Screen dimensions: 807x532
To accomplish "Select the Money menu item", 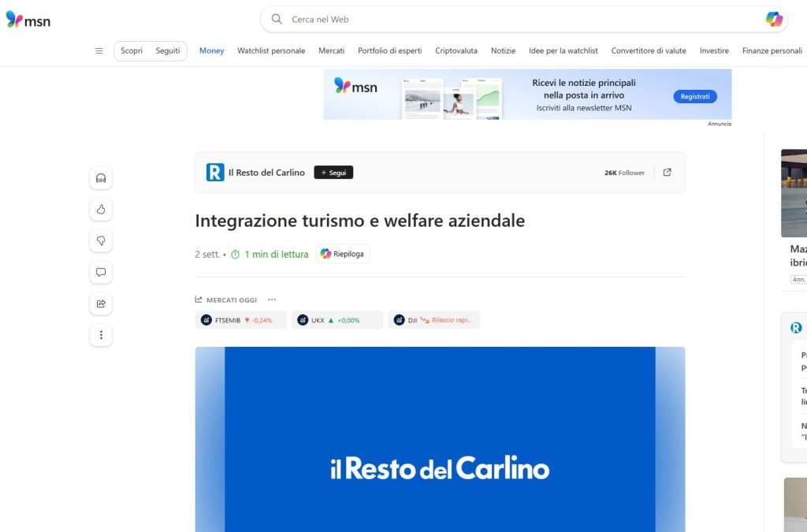I will (211, 50).
